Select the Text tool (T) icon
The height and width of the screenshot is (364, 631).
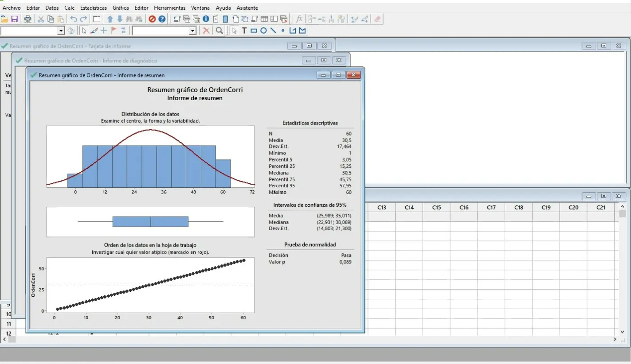click(x=244, y=31)
